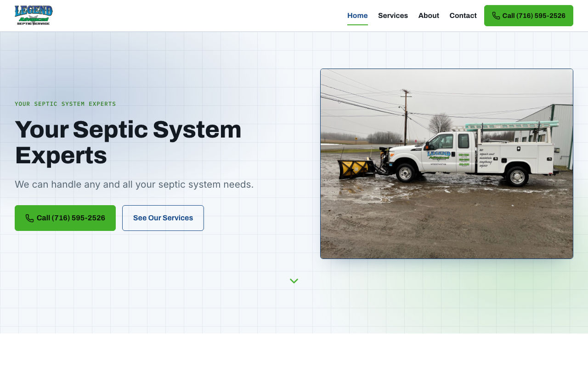The image size is (588, 368).
Task: Click the 'We can handle any and all' subtitle
Action: pos(134,184)
